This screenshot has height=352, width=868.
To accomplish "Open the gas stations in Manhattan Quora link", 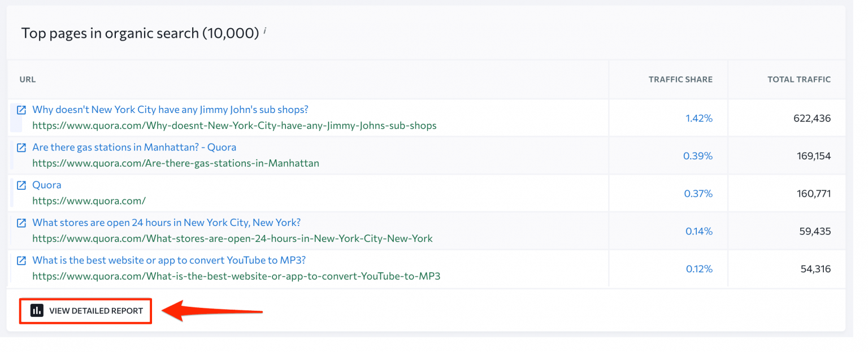I will (x=134, y=147).
